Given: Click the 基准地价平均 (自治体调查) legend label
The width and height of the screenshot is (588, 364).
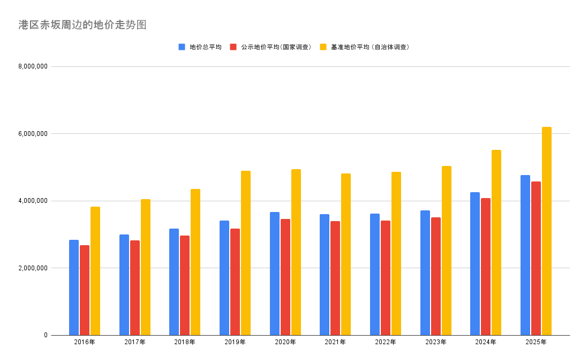Looking at the screenshot, I should [370, 47].
